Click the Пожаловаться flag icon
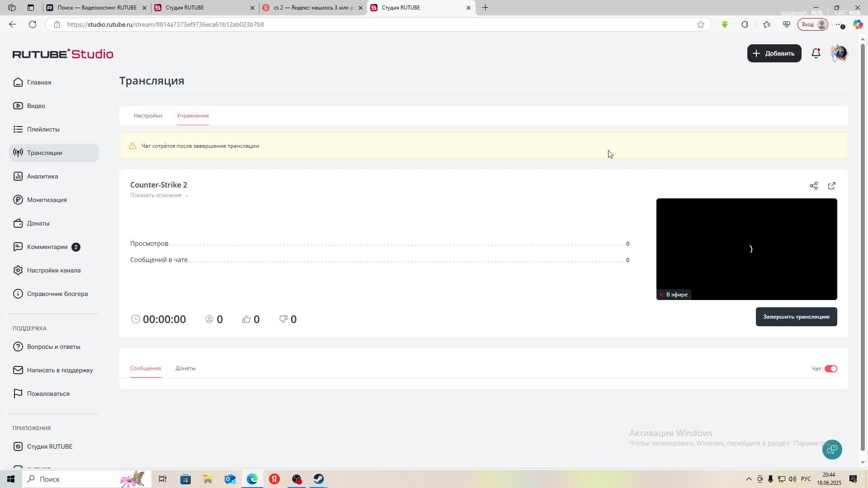 click(18, 394)
